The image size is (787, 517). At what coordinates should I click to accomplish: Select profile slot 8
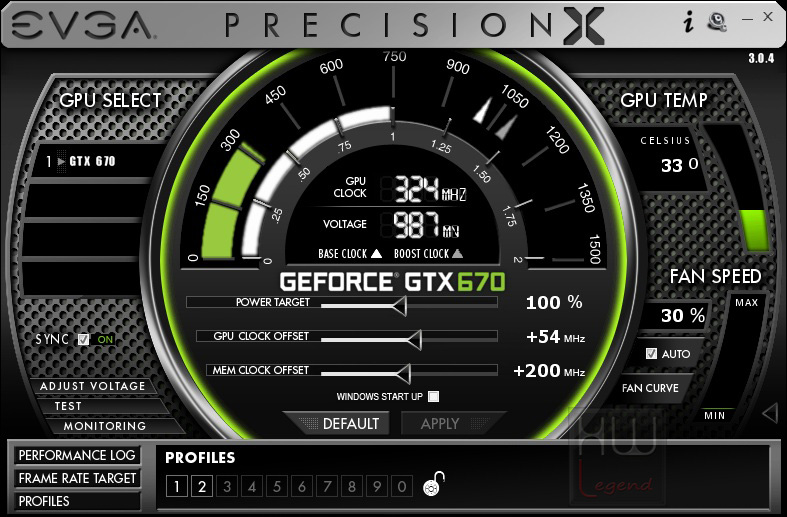[x=352, y=486]
